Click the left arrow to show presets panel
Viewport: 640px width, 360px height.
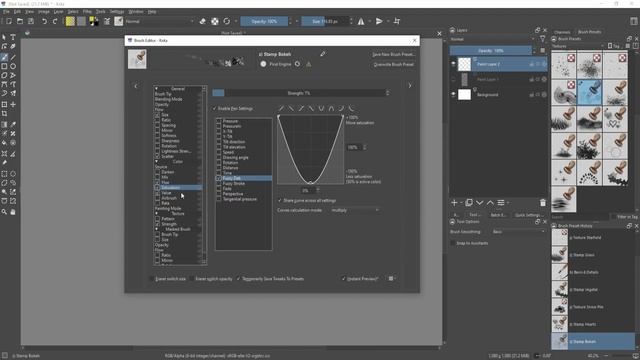136,86
